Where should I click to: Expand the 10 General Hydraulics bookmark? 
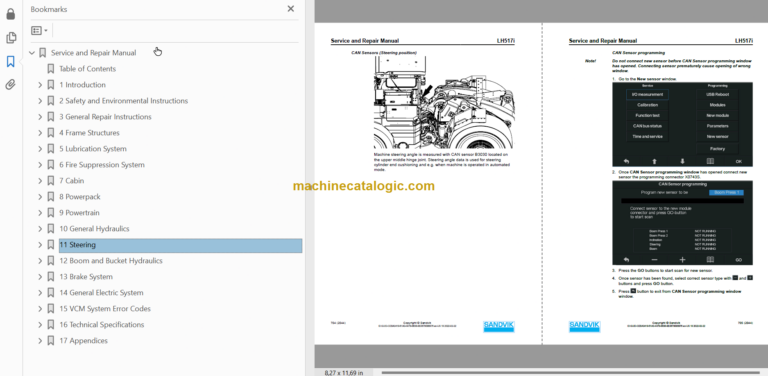point(40,229)
